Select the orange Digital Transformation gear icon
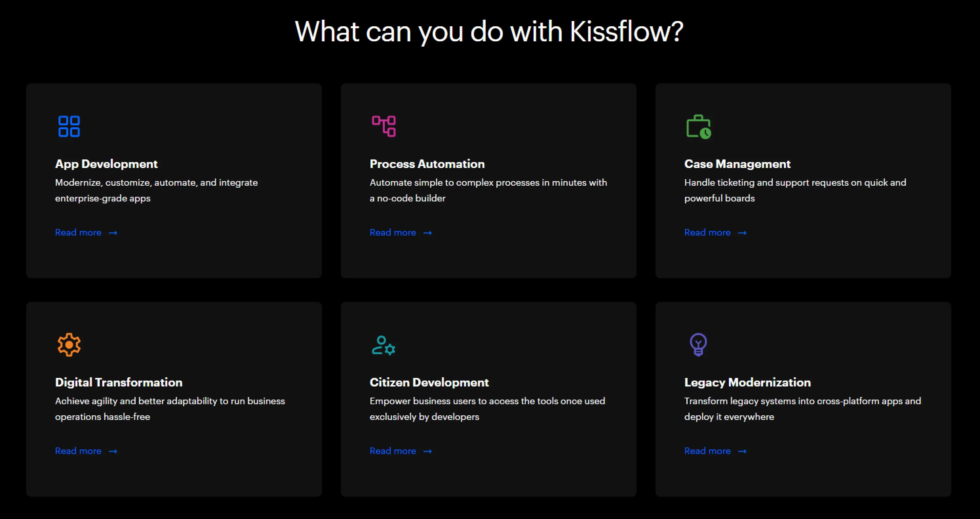 click(69, 344)
